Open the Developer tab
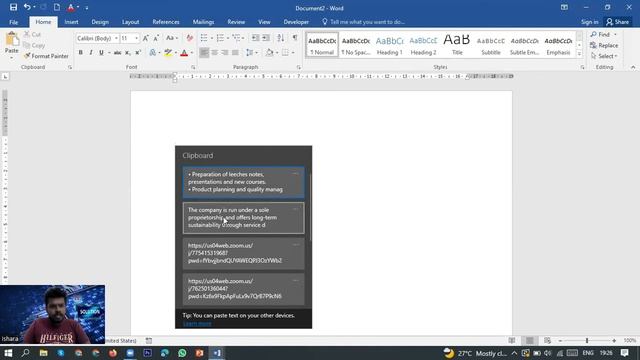 (x=296, y=22)
